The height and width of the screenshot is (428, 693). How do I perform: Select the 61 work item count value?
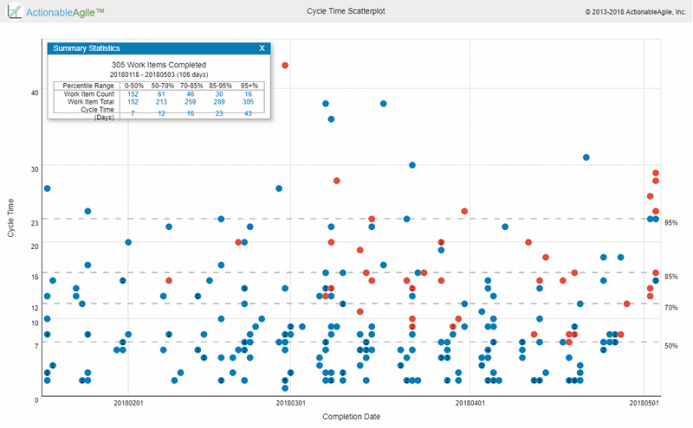[x=162, y=94]
